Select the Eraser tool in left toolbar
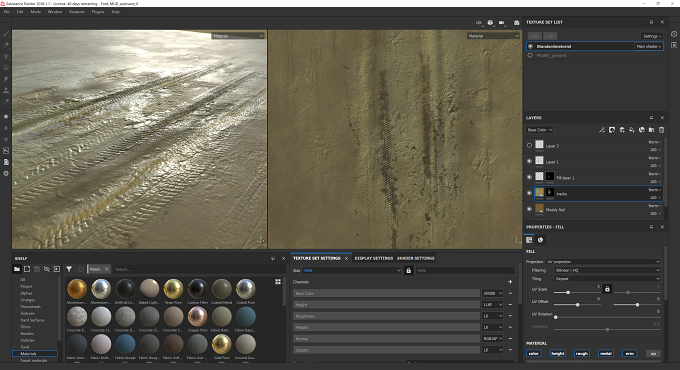This screenshot has width=680, height=370. pyautogui.click(x=6, y=45)
